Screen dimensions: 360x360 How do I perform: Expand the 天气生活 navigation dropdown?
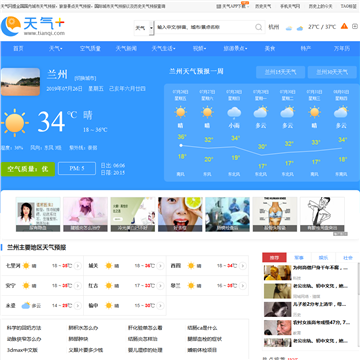[x=163, y=49]
